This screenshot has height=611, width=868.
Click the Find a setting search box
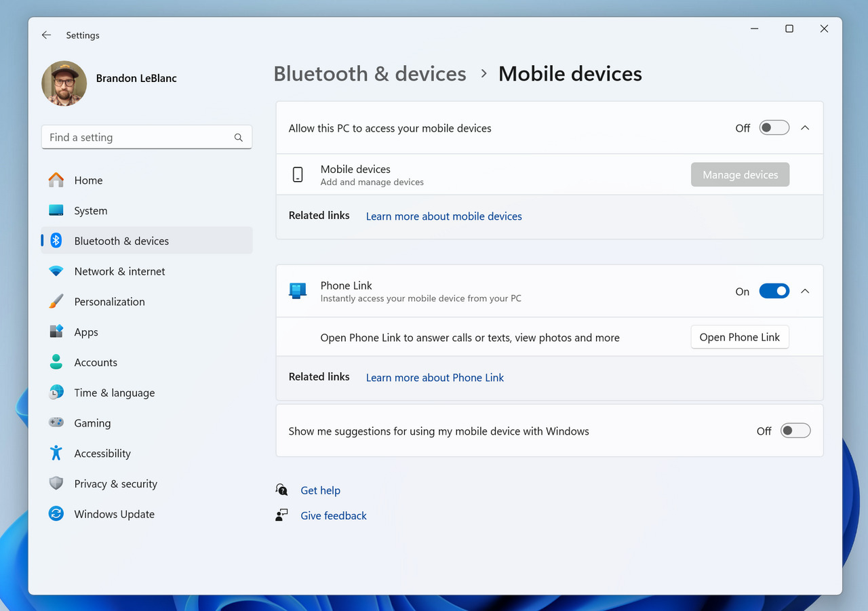[x=146, y=137]
